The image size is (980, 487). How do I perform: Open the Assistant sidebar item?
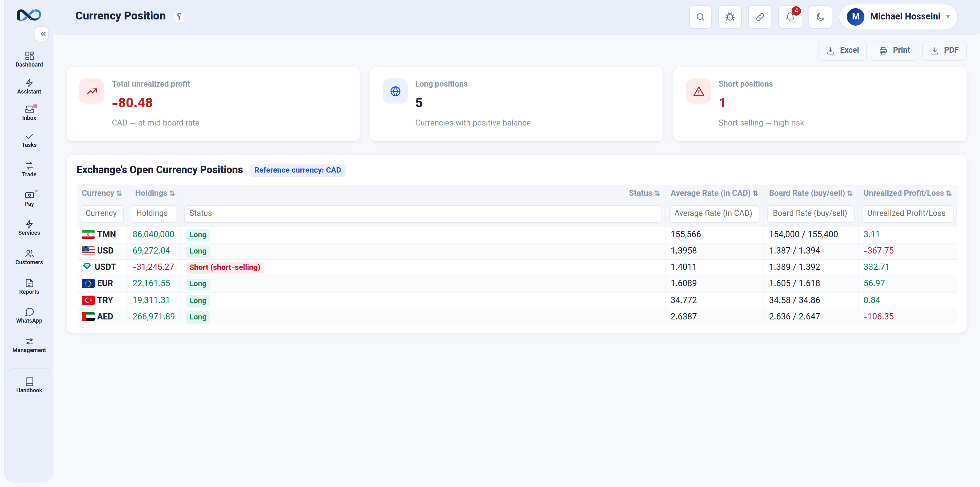pyautogui.click(x=29, y=87)
